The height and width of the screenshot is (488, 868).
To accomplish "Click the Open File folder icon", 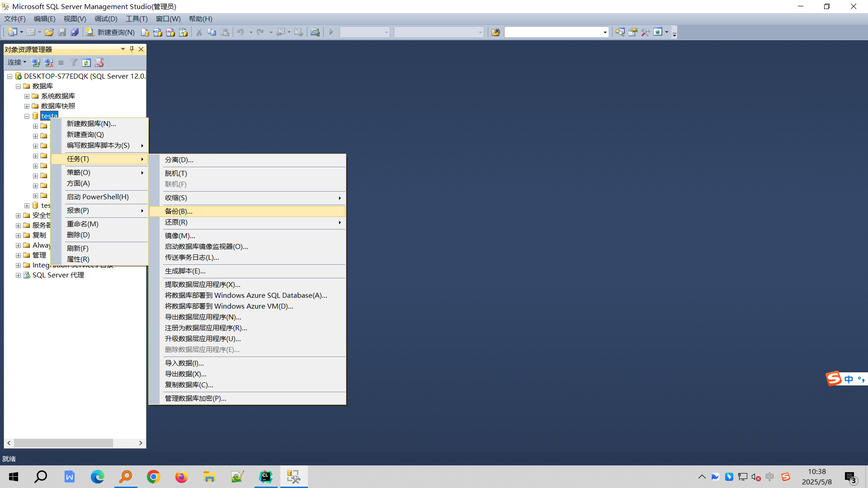I will (x=49, y=32).
